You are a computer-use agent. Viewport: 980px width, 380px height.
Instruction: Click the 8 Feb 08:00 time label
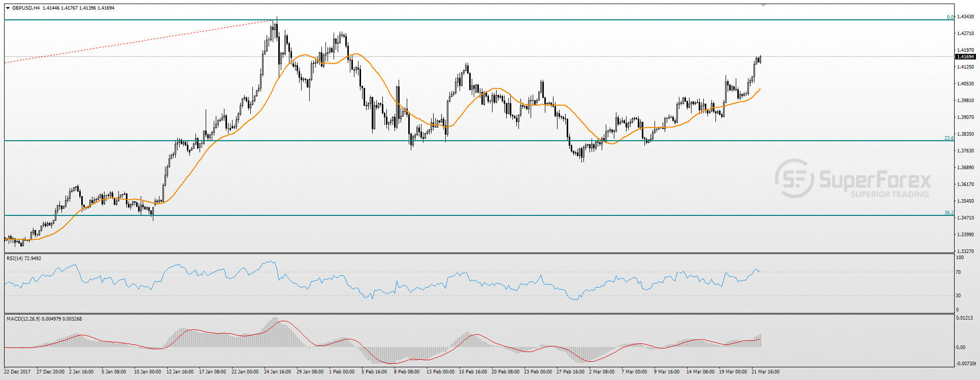(x=407, y=372)
